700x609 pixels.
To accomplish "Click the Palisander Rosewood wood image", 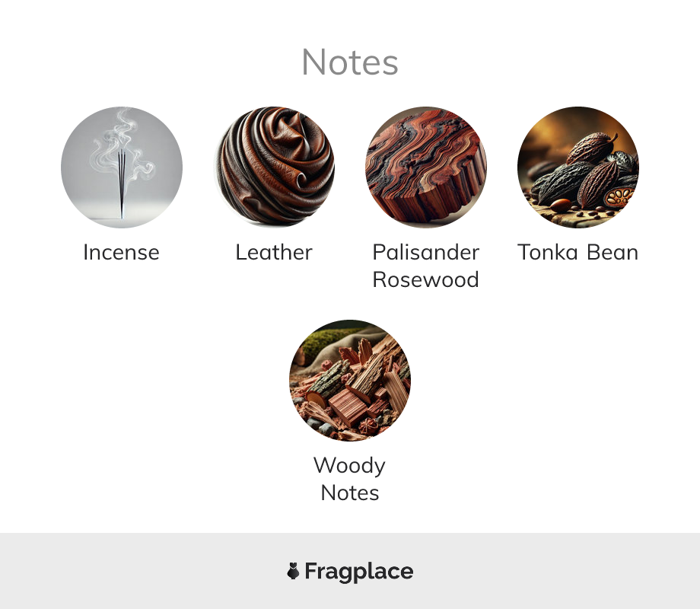I will pyautogui.click(x=426, y=167).
